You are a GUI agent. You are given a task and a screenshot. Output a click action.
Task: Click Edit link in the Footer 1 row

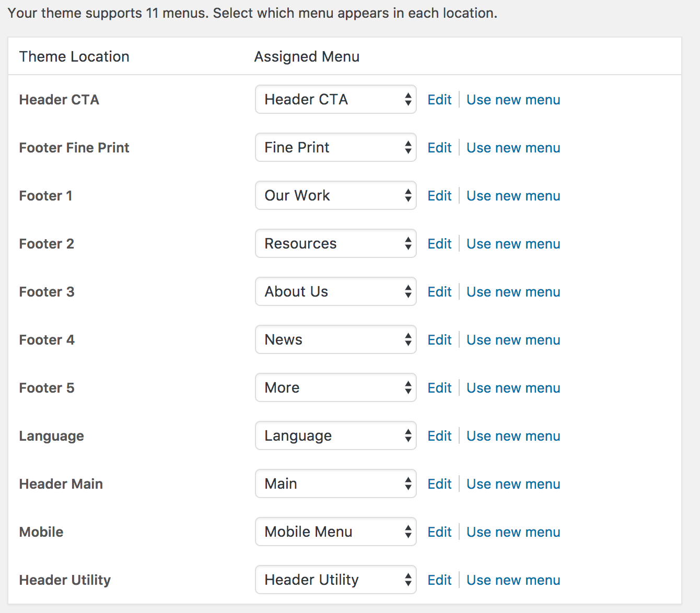(439, 196)
